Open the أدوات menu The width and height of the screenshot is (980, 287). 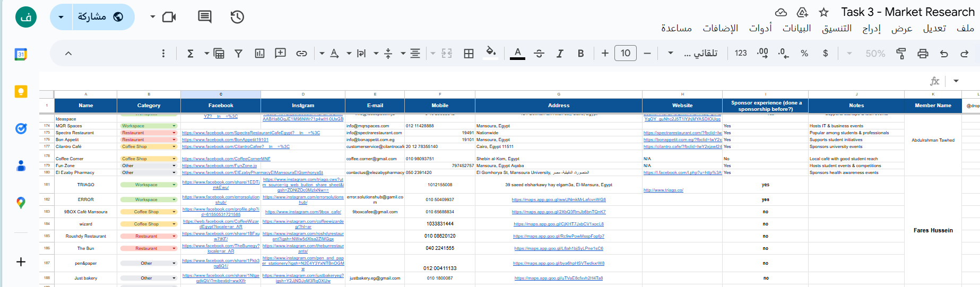(x=760, y=28)
